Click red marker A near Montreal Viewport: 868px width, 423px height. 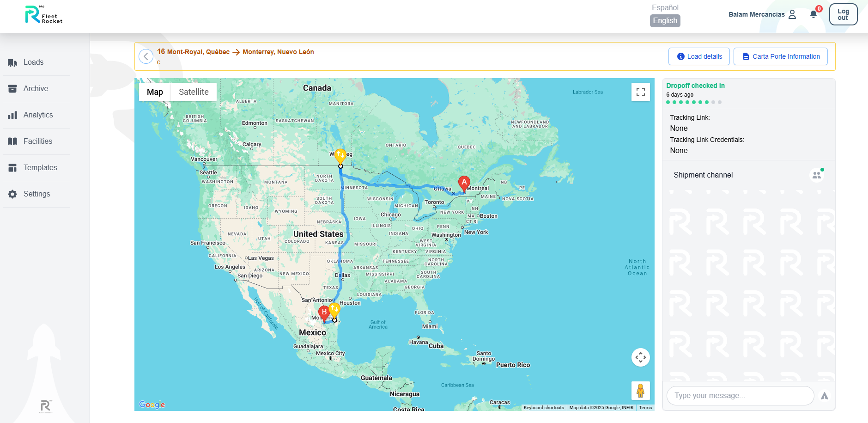pos(464,183)
